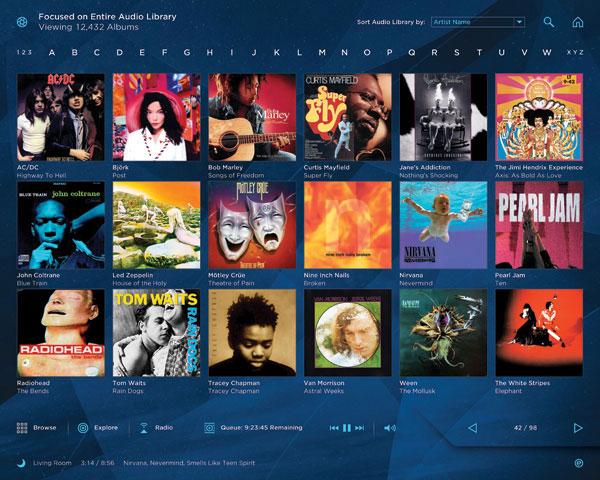Jump to letter M in the index

tap(322, 52)
